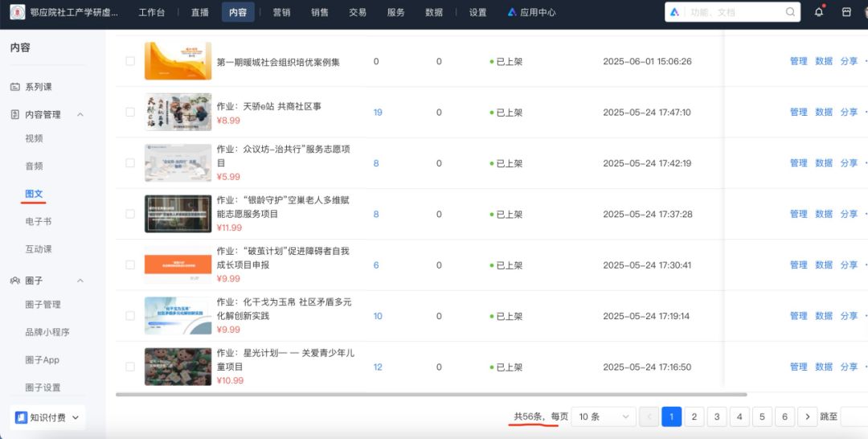Image resolution: width=868 pixels, height=439 pixels.
Task: Click the 系列课 sidebar icon
Action: [15, 87]
